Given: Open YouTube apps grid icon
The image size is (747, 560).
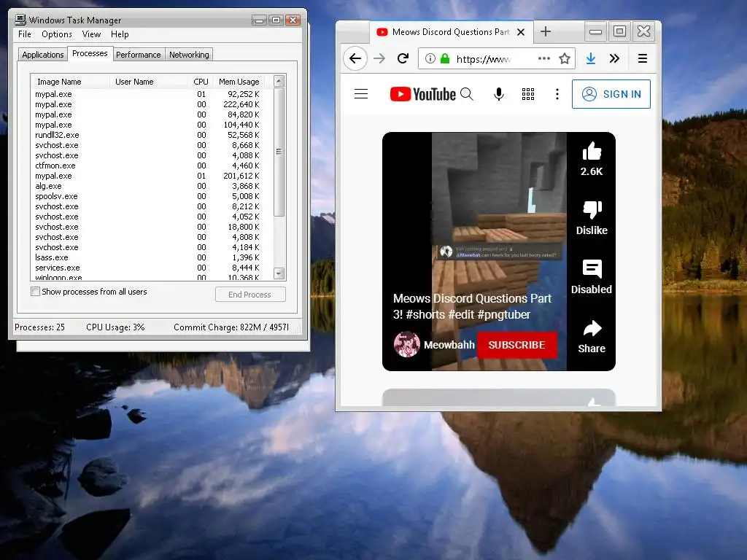Looking at the screenshot, I should (528, 94).
